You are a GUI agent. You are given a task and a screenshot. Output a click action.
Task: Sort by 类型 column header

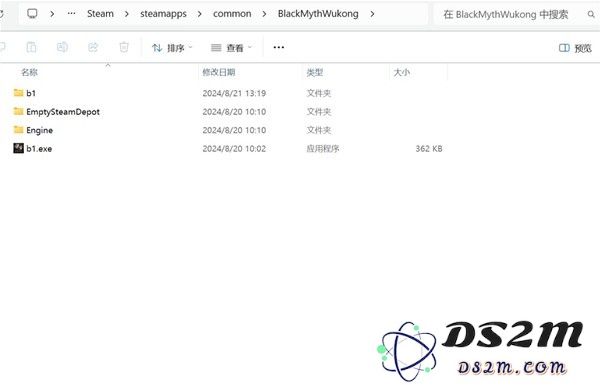click(x=315, y=72)
